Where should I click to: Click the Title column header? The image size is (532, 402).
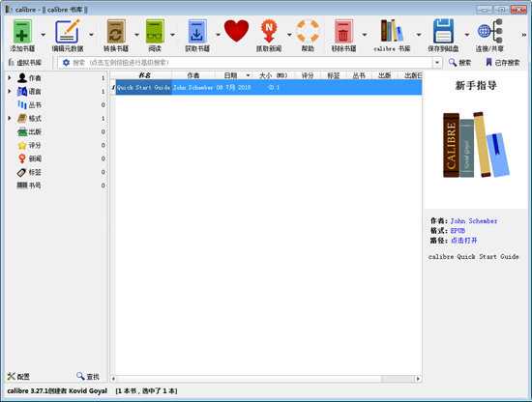[144, 75]
